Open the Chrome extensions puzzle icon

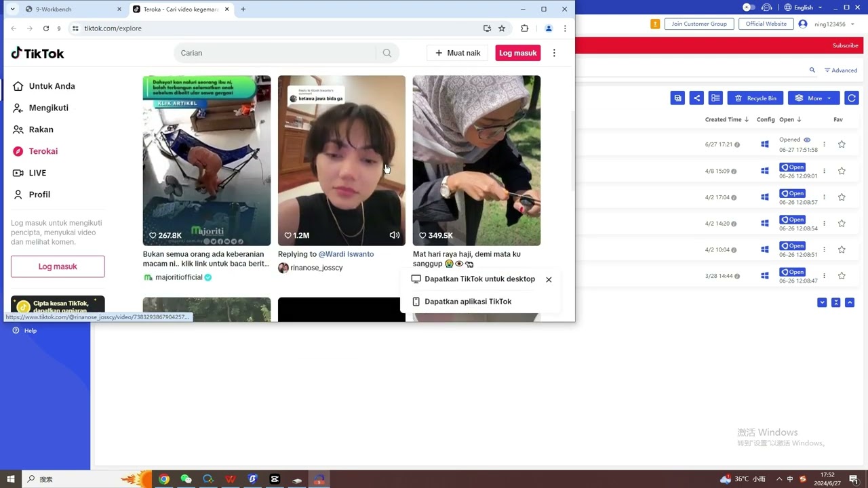click(524, 28)
